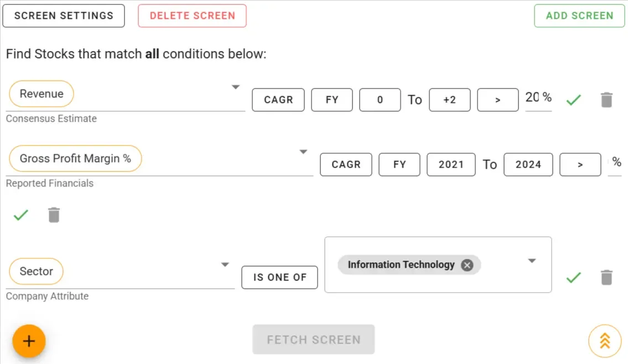Screen dimensions: 628x364
Task: Click the Add Screen button
Action: pos(579,15)
